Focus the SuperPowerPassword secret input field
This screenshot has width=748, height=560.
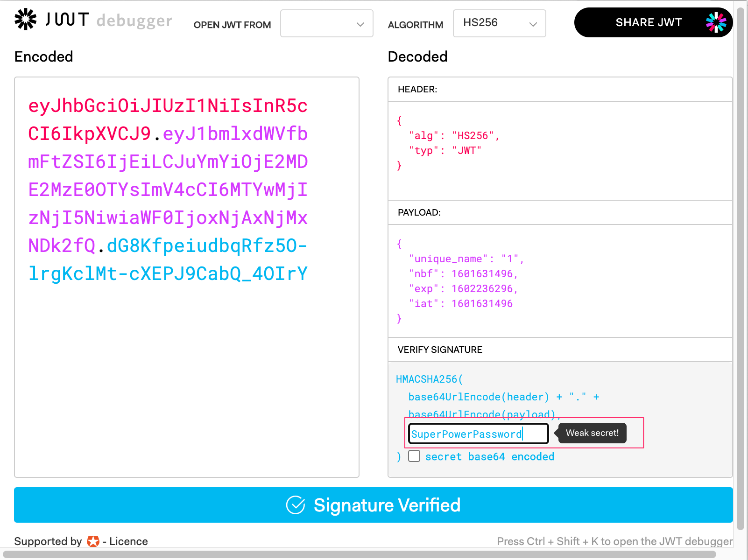(x=478, y=434)
